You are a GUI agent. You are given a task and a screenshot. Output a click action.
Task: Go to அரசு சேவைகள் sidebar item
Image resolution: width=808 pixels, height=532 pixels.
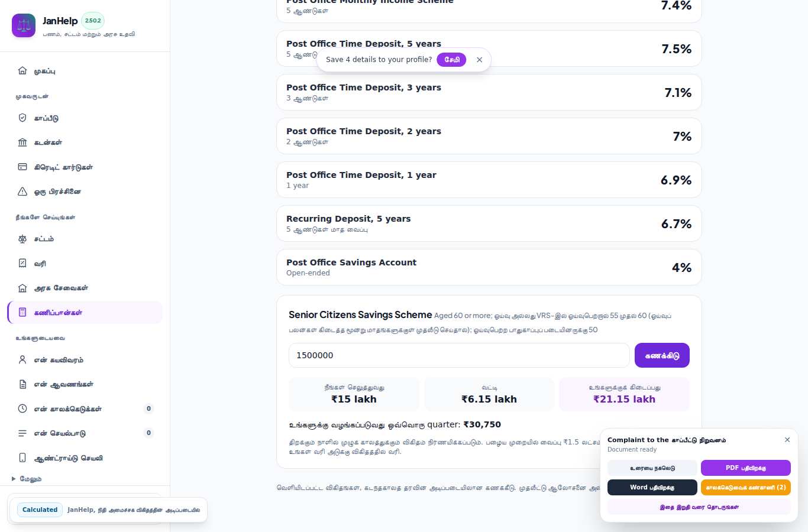85,288
